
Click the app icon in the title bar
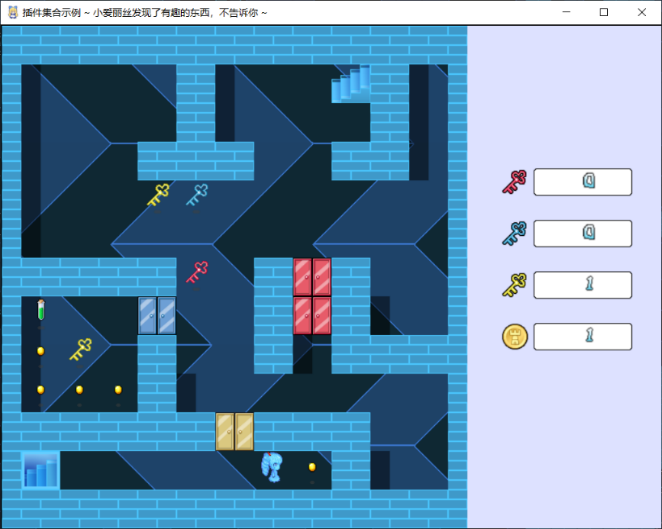(x=11, y=12)
